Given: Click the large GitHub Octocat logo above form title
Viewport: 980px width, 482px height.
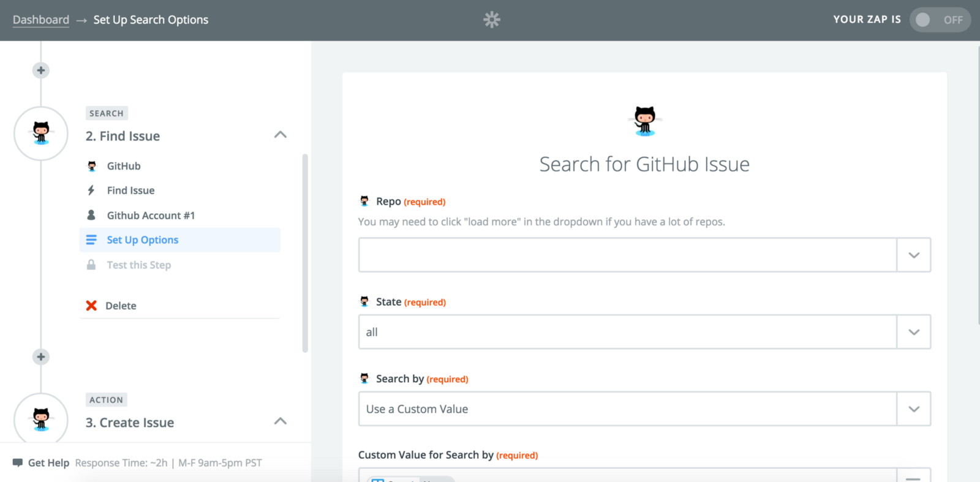Looking at the screenshot, I should 645,121.
